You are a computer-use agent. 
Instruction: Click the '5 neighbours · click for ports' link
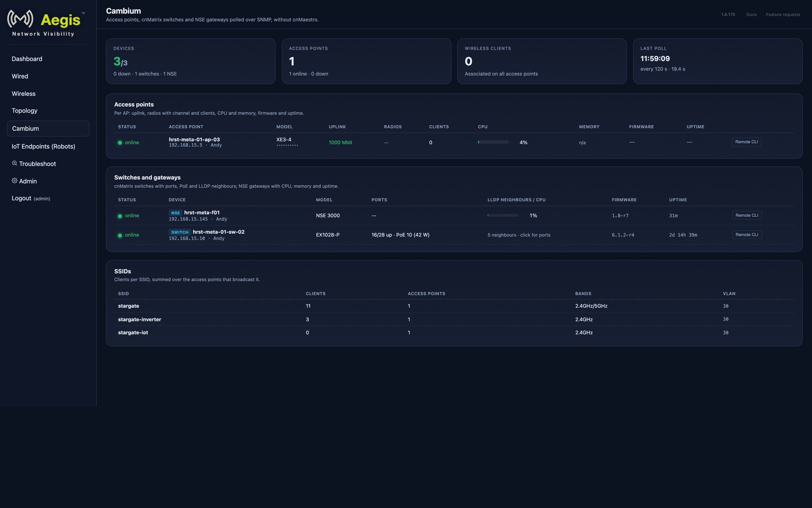coord(519,235)
